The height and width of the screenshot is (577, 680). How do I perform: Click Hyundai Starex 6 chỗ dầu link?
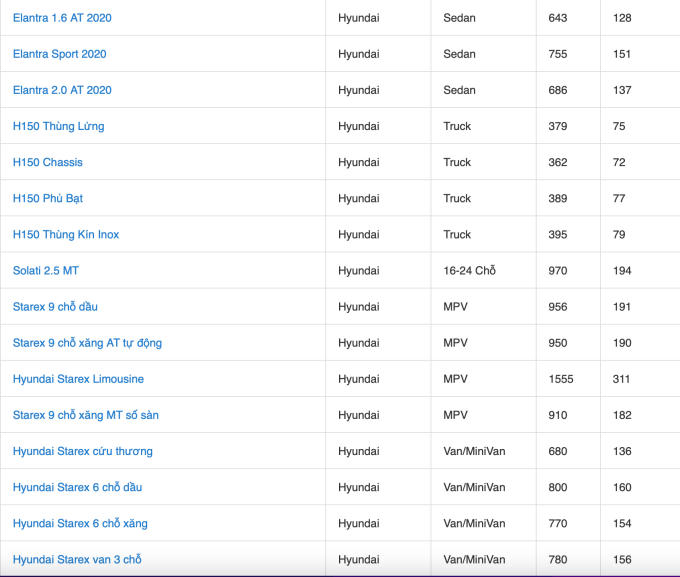click(77, 487)
